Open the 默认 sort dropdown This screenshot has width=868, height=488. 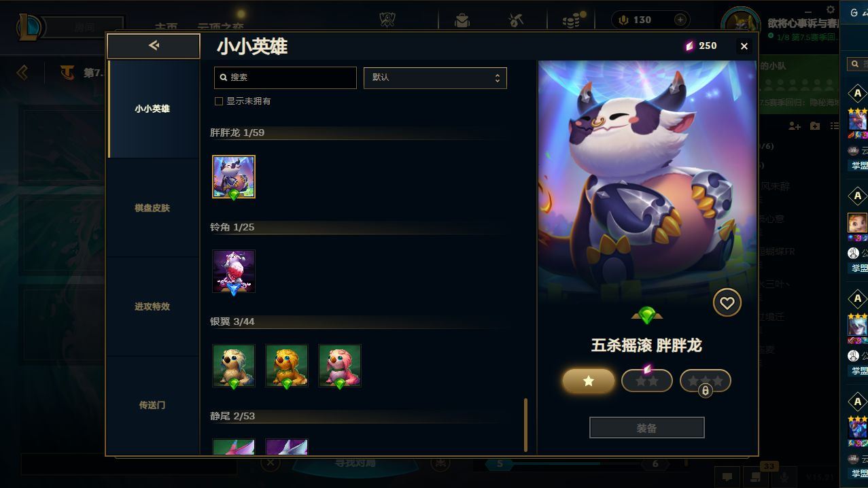tap(435, 77)
